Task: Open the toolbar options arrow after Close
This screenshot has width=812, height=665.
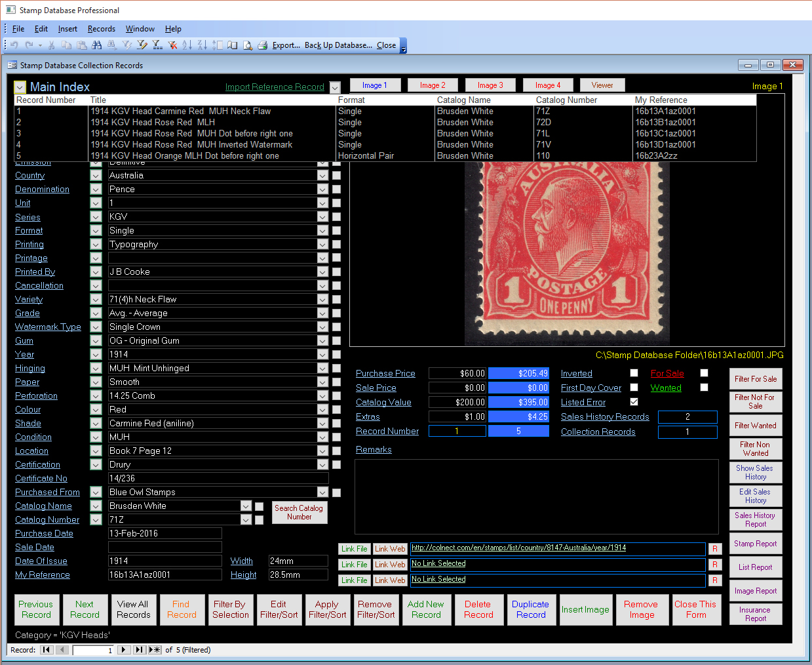Action: tap(403, 46)
